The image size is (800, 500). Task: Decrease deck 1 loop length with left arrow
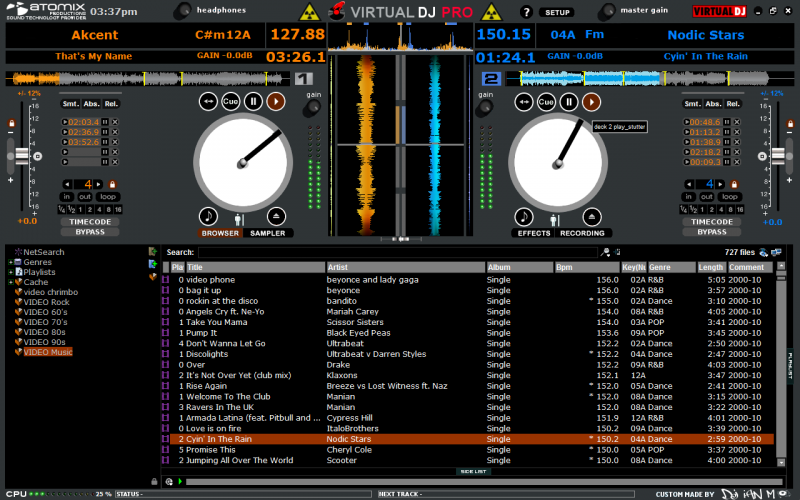point(67,184)
